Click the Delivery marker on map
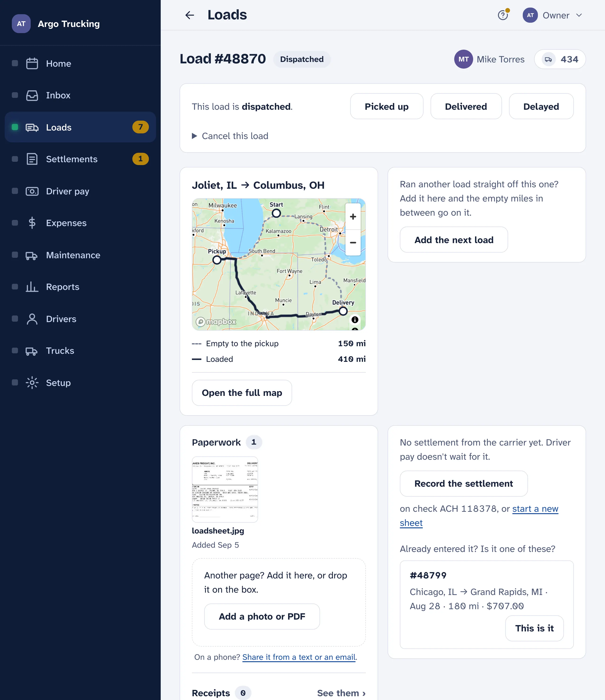Viewport: 605px width, 700px height. [x=343, y=311]
